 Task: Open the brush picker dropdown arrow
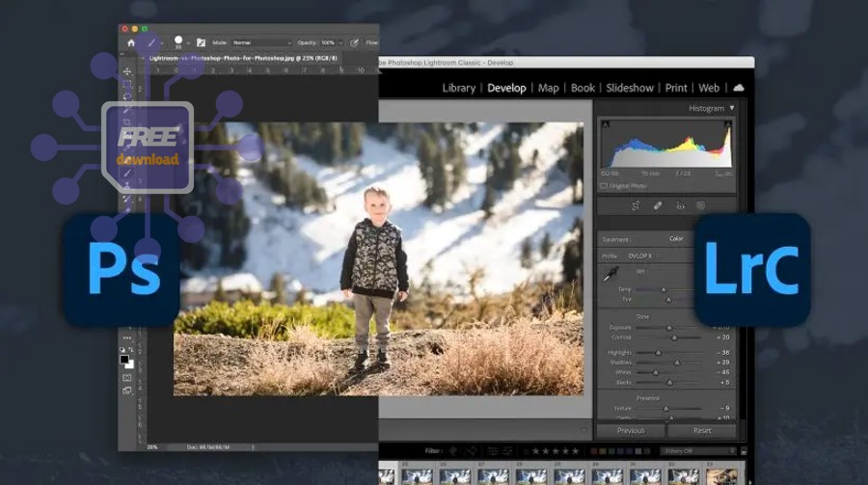[x=188, y=43]
